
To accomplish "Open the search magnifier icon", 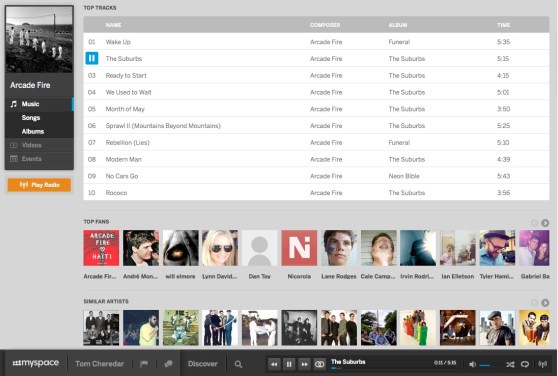I will 238,364.
